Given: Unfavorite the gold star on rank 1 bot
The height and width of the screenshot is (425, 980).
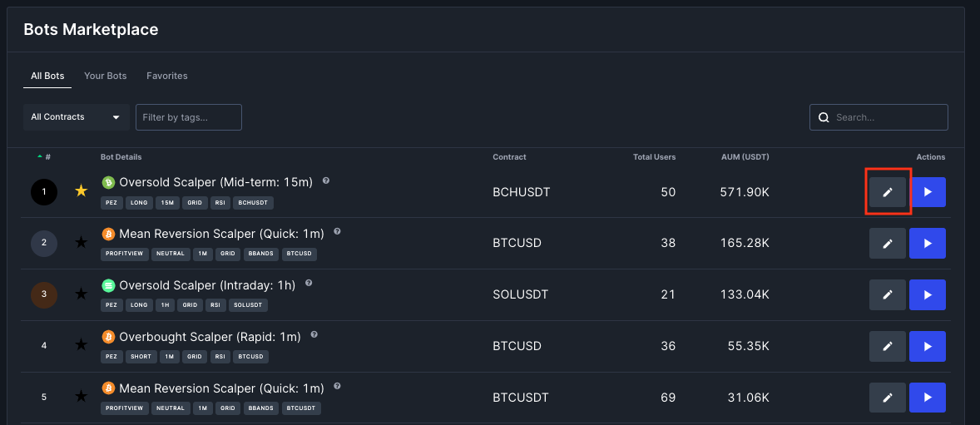Looking at the screenshot, I should coord(81,191).
